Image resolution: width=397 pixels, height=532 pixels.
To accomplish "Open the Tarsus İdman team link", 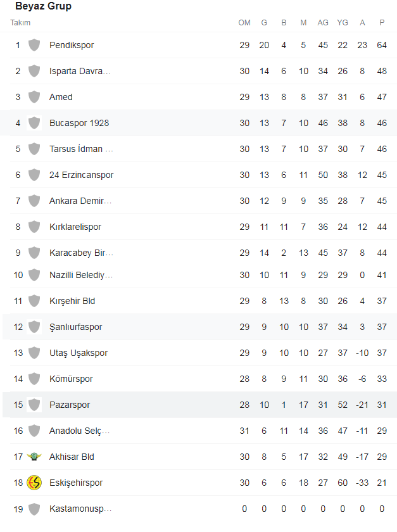I will click(x=81, y=149).
